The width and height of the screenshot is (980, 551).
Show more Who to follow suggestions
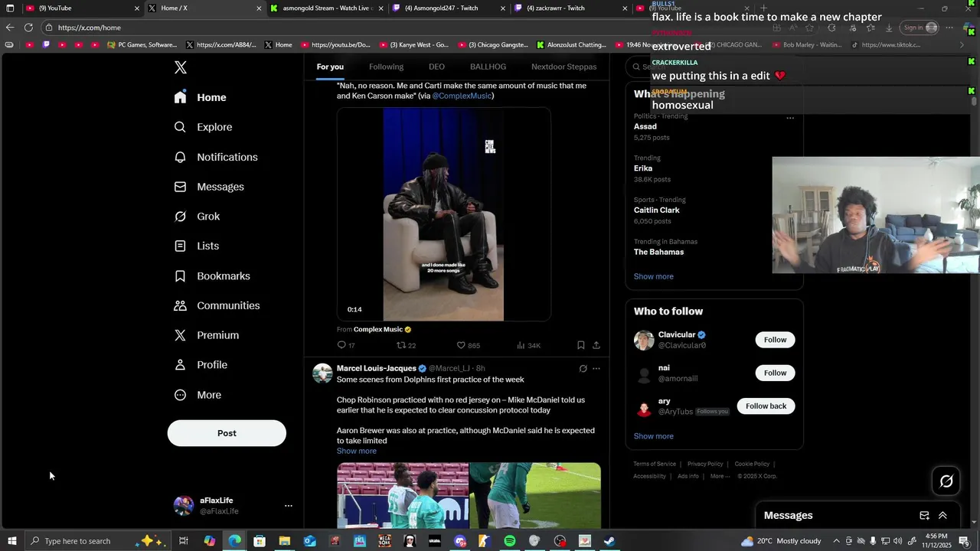pyautogui.click(x=654, y=436)
